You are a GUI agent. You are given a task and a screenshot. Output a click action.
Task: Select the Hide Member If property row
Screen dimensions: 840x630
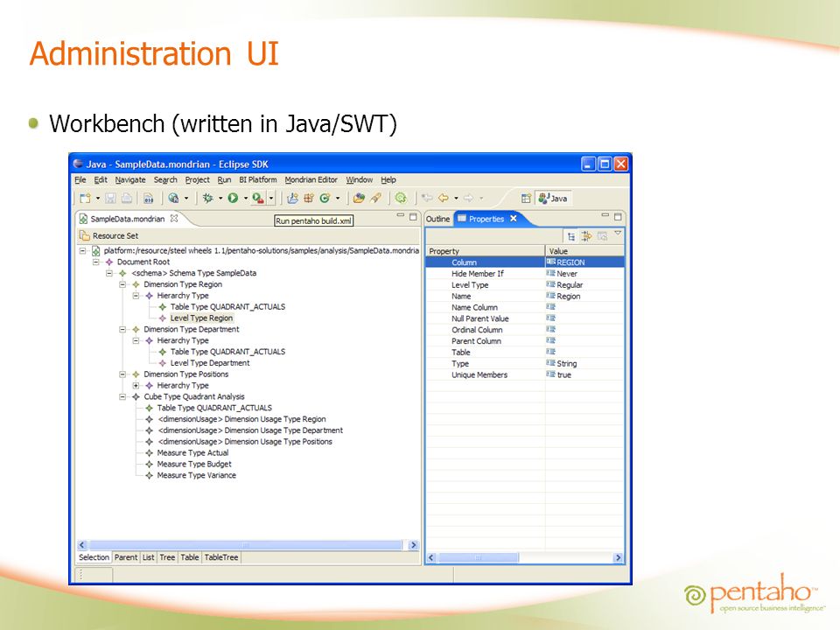(x=525, y=274)
